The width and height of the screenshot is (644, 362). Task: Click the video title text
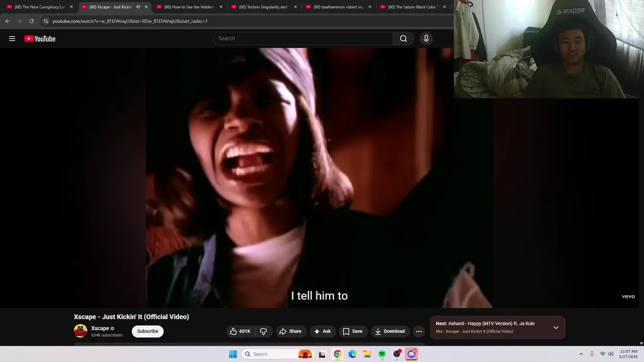[131, 317]
